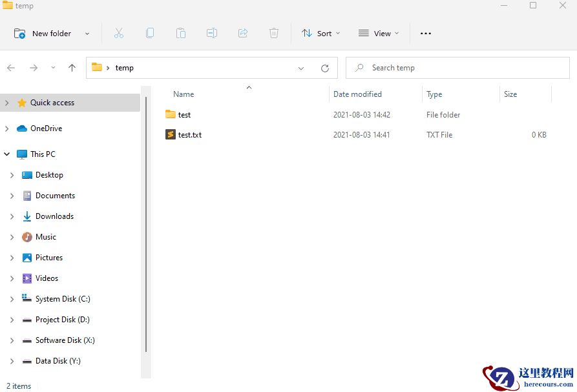Expand the Desktop tree node
Screen dimensions: 577x392
[x=12, y=175]
